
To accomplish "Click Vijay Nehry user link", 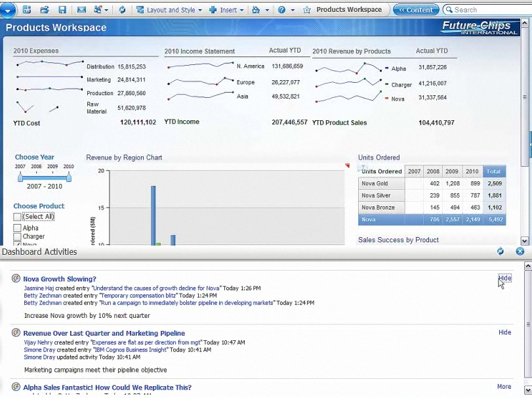I will 38,343.
